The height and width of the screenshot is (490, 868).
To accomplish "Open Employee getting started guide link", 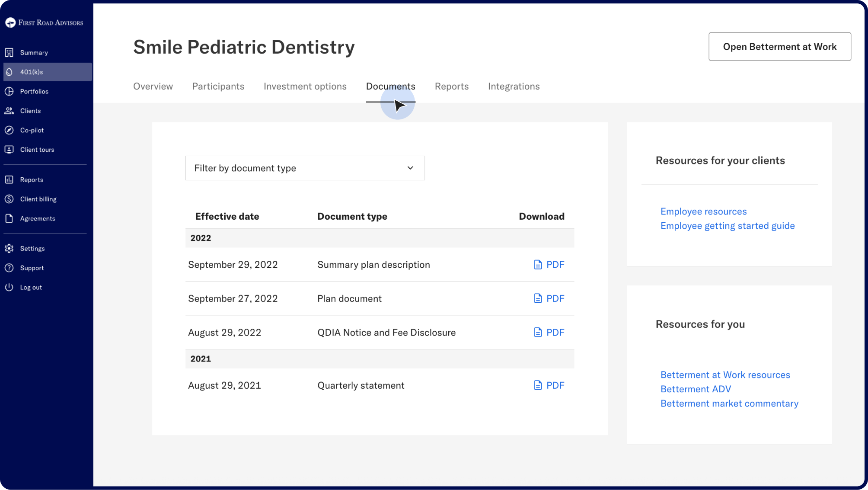I will pyautogui.click(x=727, y=226).
